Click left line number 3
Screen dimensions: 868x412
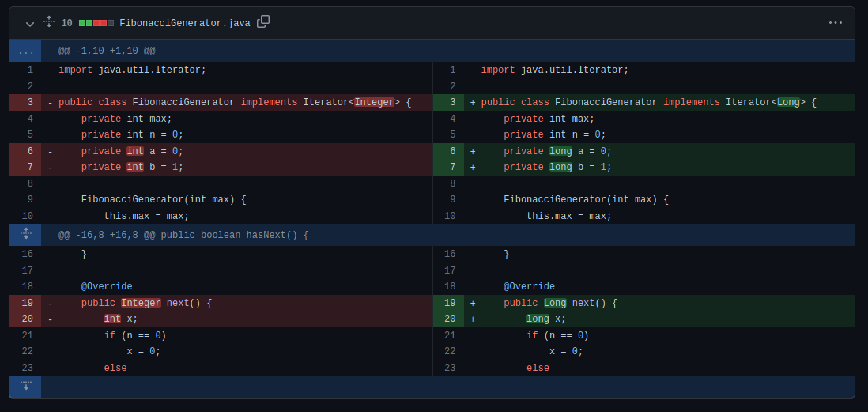point(30,103)
